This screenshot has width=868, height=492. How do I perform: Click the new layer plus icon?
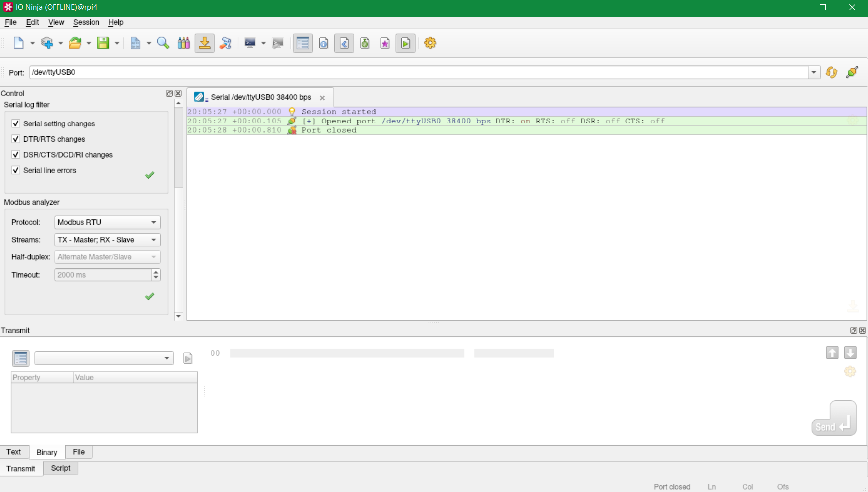(47, 43)
